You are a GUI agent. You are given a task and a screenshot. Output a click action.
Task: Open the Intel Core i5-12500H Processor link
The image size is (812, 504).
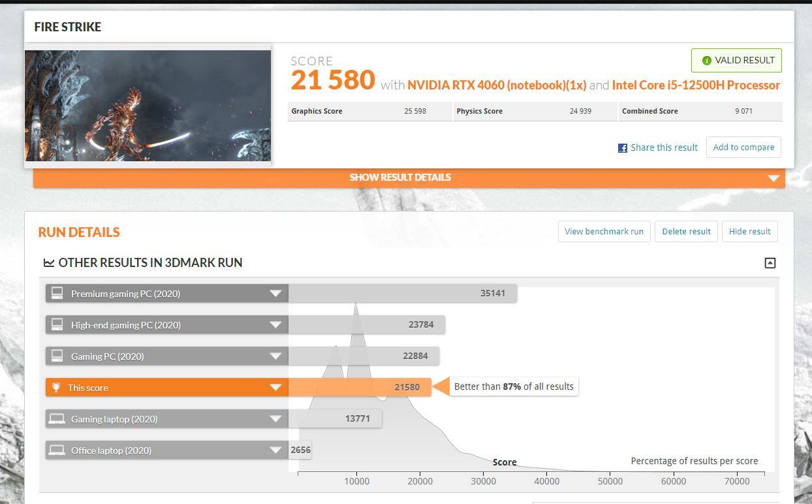click(696, 86)
